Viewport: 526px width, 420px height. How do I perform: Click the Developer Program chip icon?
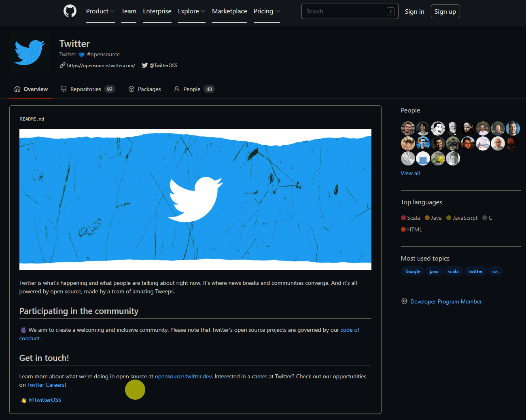tap(404, 301)
